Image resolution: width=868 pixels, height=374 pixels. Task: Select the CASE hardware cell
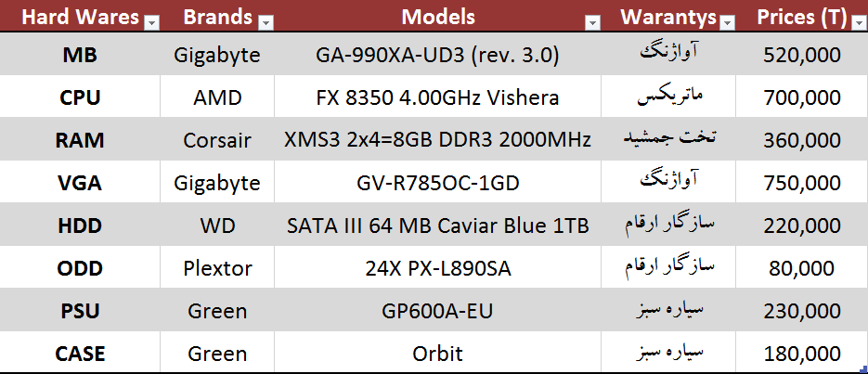click(x=79, y=354)
